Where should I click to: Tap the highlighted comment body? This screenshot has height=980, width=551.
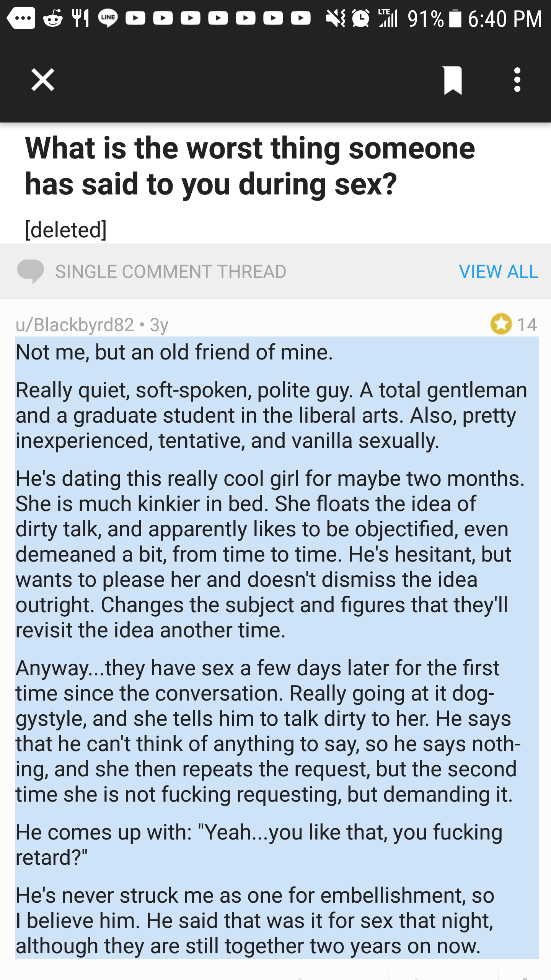[277, 648]
